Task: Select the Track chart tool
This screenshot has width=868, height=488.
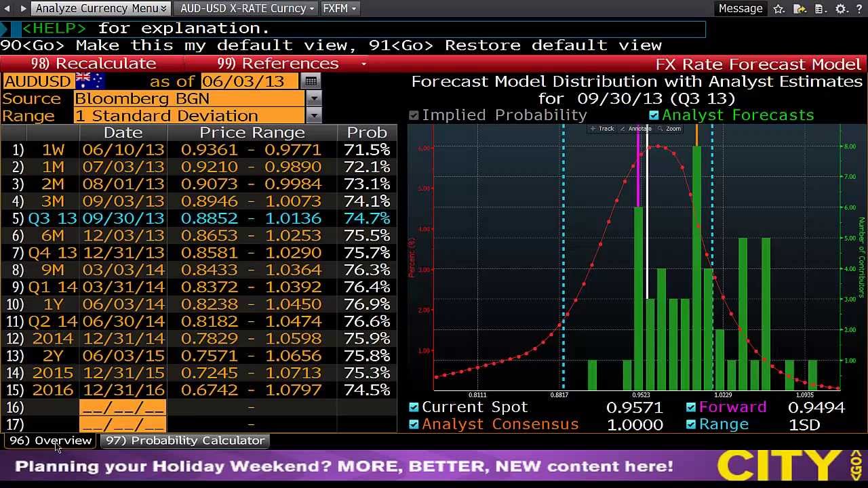Action: (x=602, y=128)
